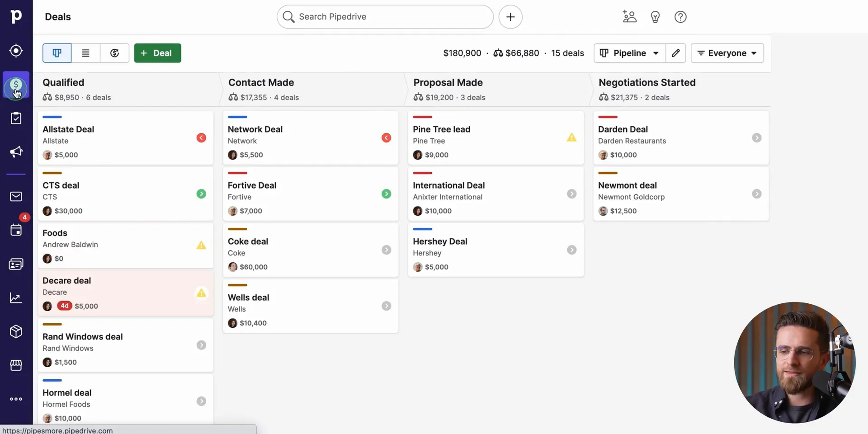Image resolution: width=868 pixels, height=434 pixels.
Task: Open the Allstate Deal card title
Action: 68,129
